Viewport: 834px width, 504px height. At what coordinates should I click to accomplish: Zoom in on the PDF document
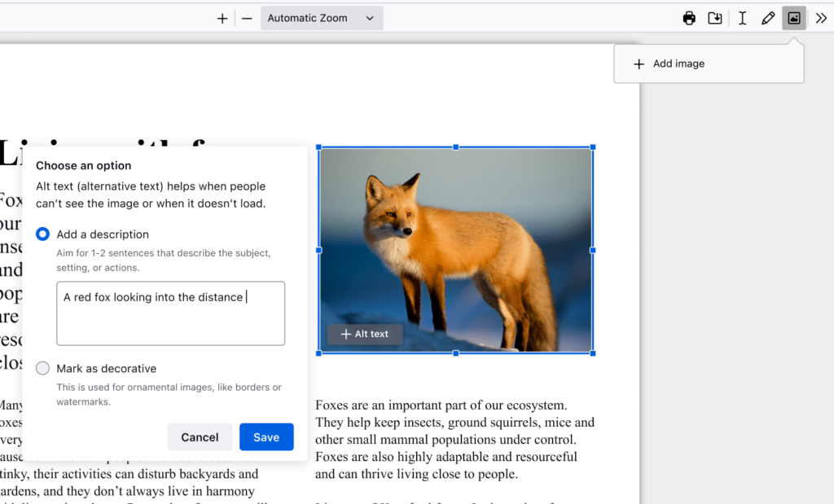(x=222, y=17)
